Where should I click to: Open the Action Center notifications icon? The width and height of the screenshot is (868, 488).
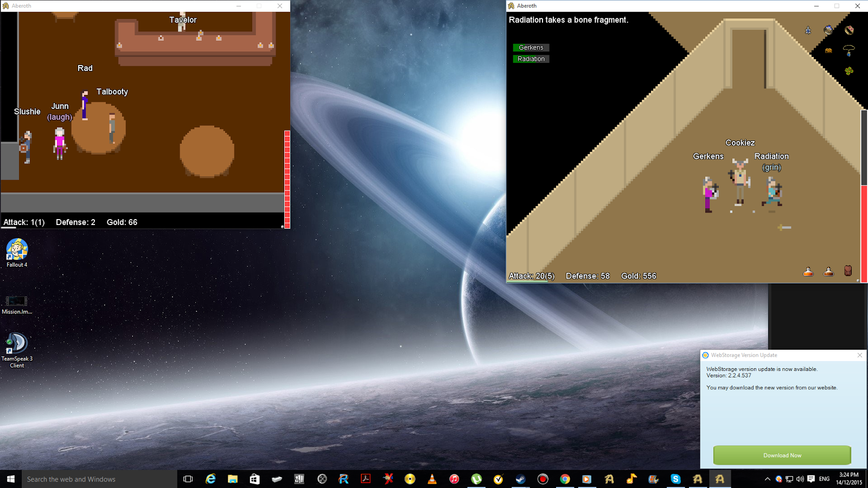pyautogui.click(x=811, y=479)
